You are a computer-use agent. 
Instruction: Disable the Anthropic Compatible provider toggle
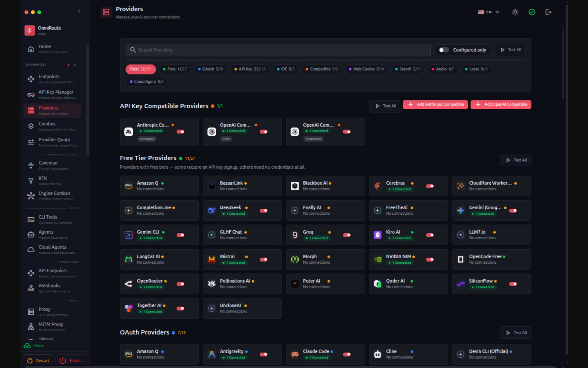181,132
